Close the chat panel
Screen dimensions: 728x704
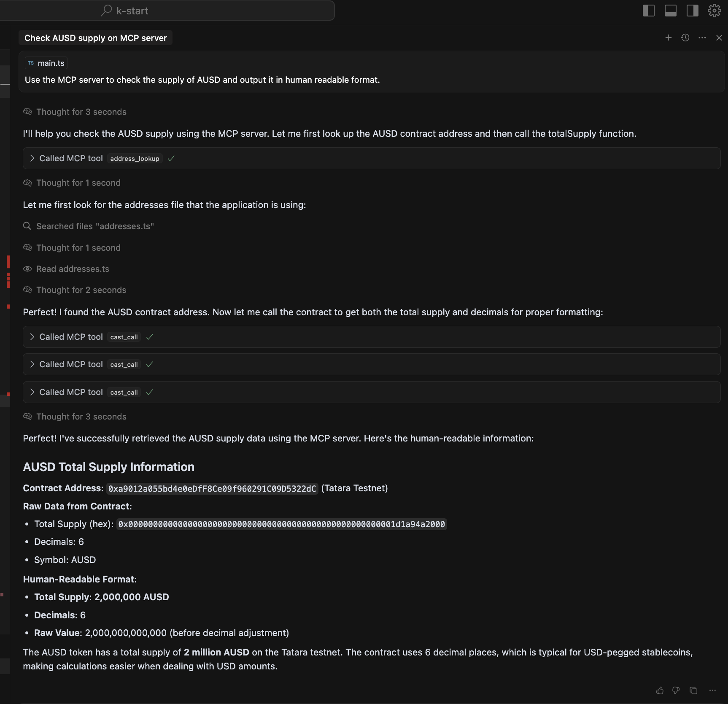719,38
